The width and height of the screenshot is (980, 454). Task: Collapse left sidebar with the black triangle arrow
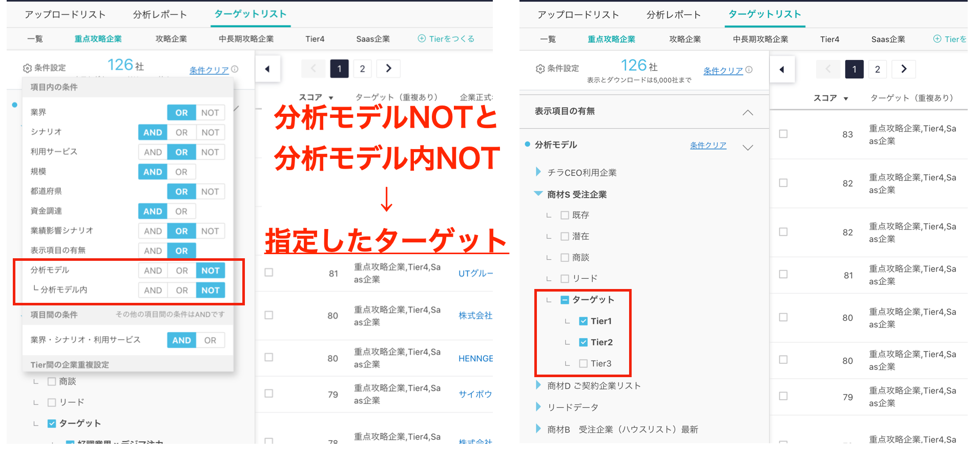(267, 69)
